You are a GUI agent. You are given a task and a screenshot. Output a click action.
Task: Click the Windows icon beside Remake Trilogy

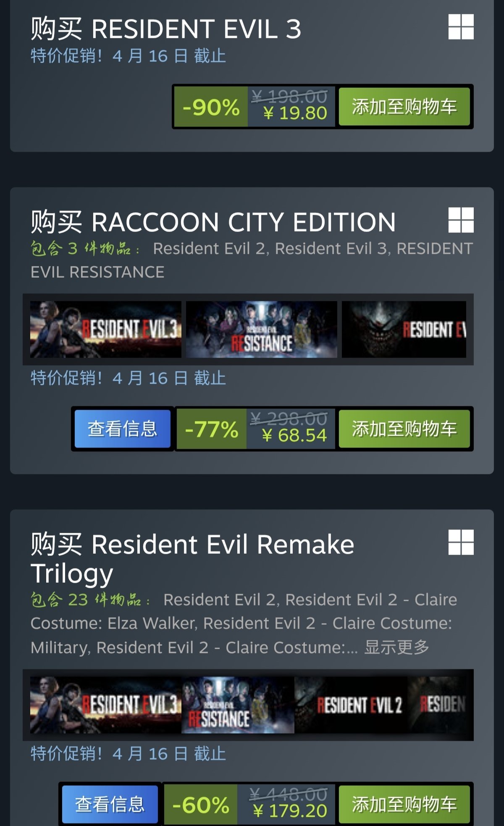pos(461,542)
